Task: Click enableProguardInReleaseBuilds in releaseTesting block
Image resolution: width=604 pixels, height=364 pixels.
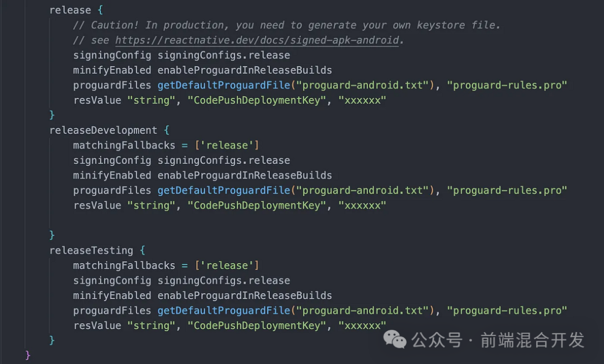Action: 244,295
